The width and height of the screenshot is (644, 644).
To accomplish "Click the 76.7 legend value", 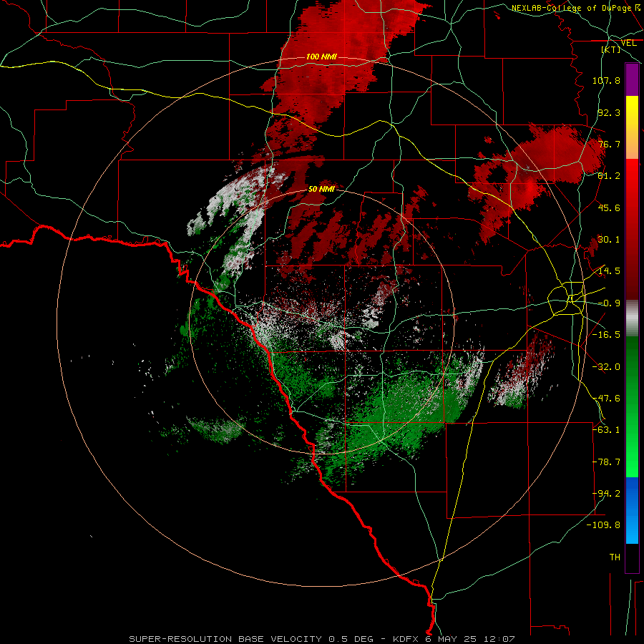I will click(609, 144).
